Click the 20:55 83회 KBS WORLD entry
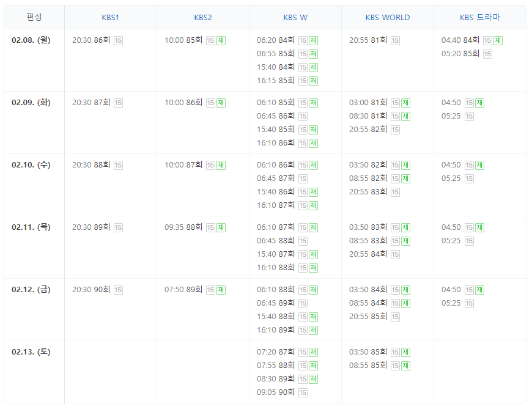532x412 pixels. (x=368, y=191)
